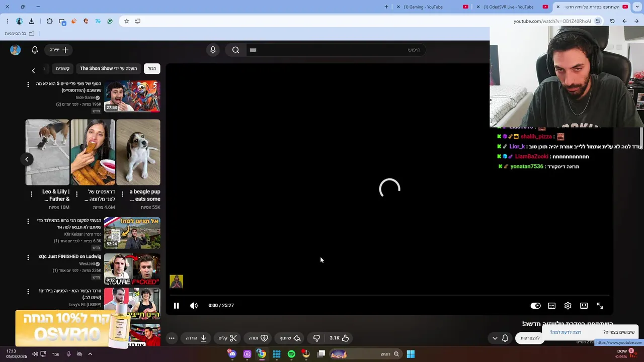Open the כל הסימניות bookmarks folder
This screenshot has height=362, width=644.
19,34
